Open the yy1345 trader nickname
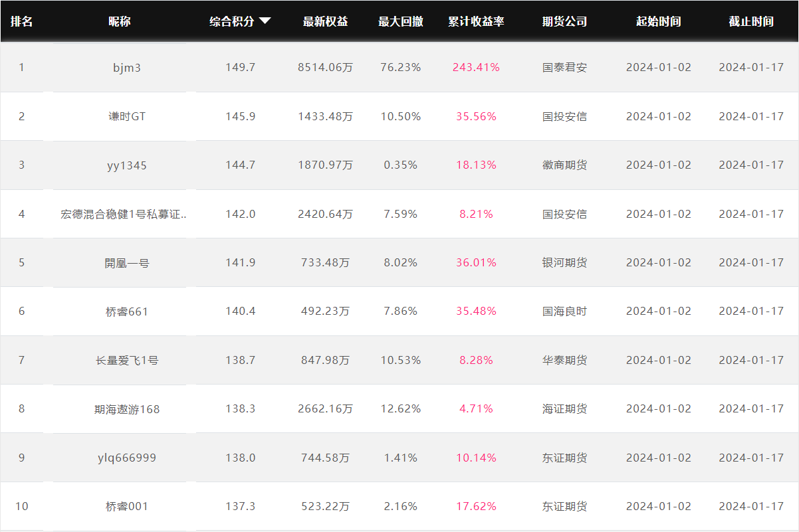799x532 pixels. click(x=127, y=165)
